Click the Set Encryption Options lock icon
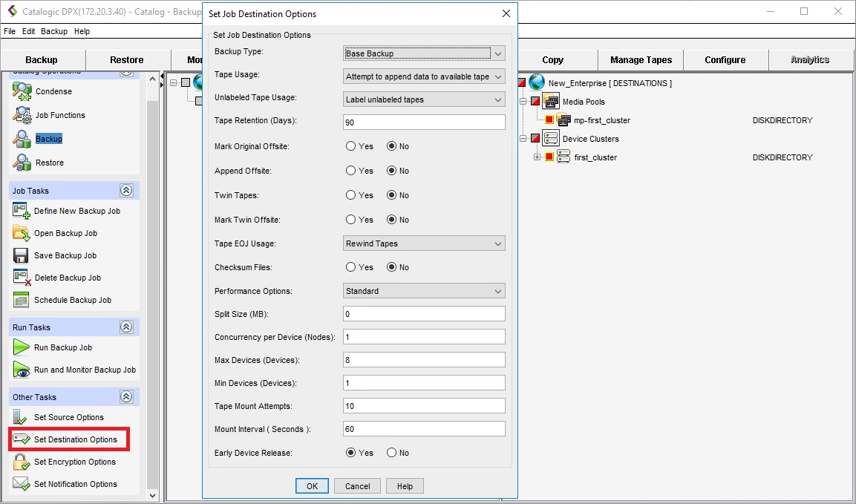Image resolution: width=856 pixels, height=504 pixels. [22, 462]
